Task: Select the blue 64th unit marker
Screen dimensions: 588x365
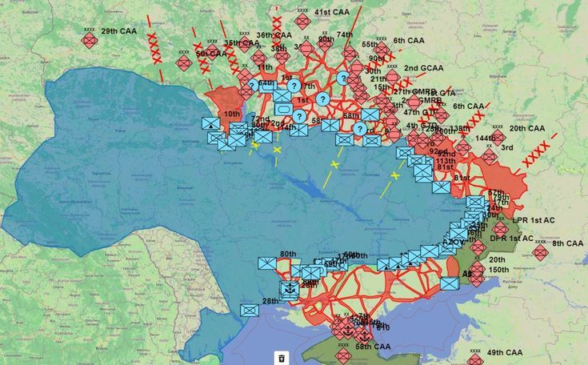Action: (268, 87)
